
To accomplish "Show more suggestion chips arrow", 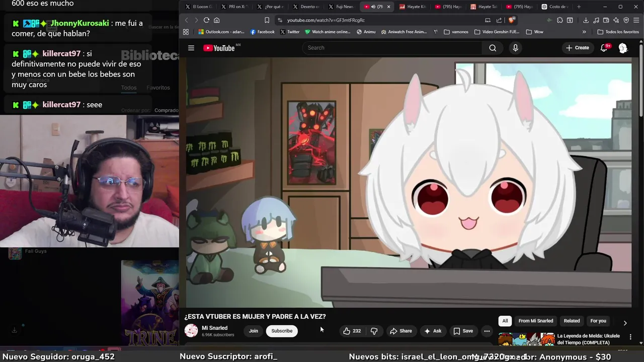I will pos(625,323).
